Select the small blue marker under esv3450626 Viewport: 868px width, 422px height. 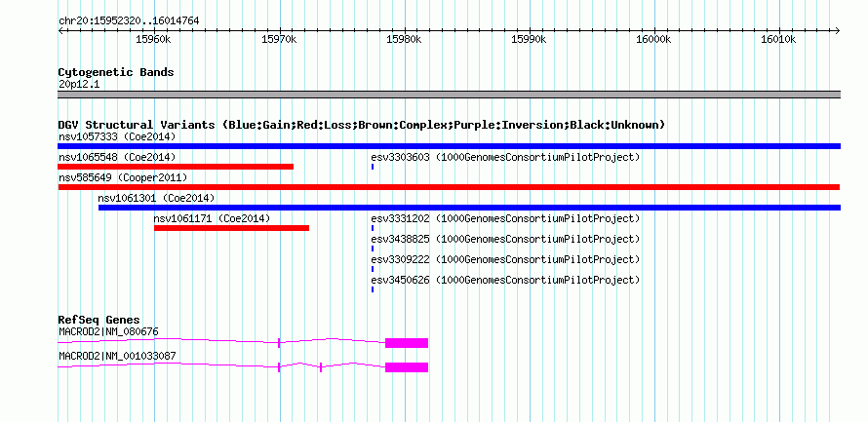[x=373, y=289]
